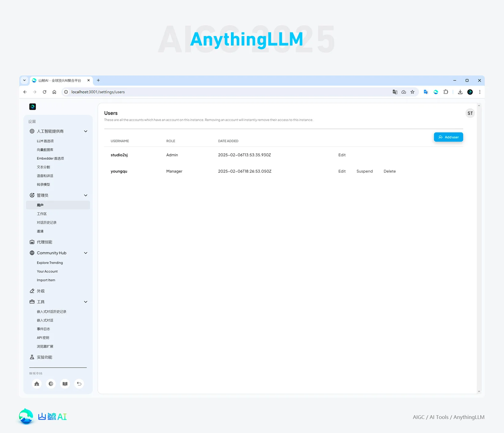Collapse the 人工智能提供商 section chevron
This screenshot has width=504, height=433.
[x=86, y=131]
